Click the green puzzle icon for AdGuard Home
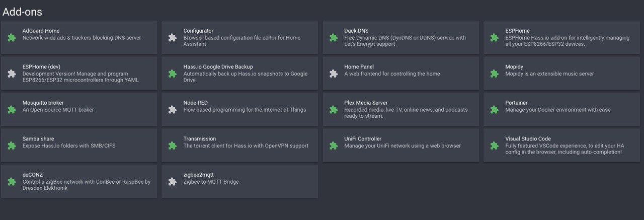The height and width of the screenshot is (220, 644). (12, 37)
